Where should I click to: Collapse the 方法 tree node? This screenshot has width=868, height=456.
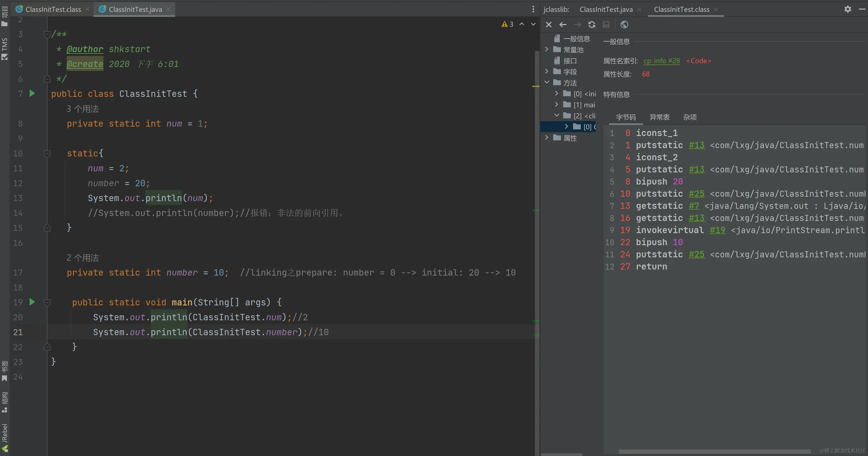point(547,83)
